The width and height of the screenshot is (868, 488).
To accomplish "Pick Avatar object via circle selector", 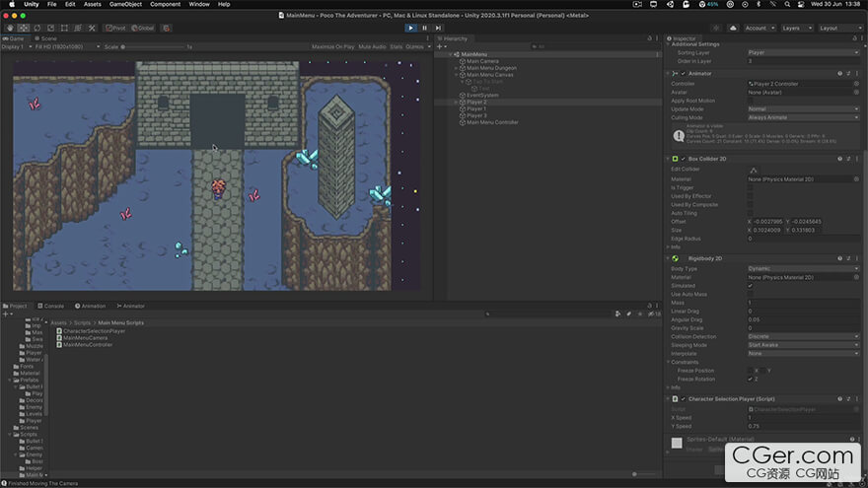I will [x=856, y=93].
